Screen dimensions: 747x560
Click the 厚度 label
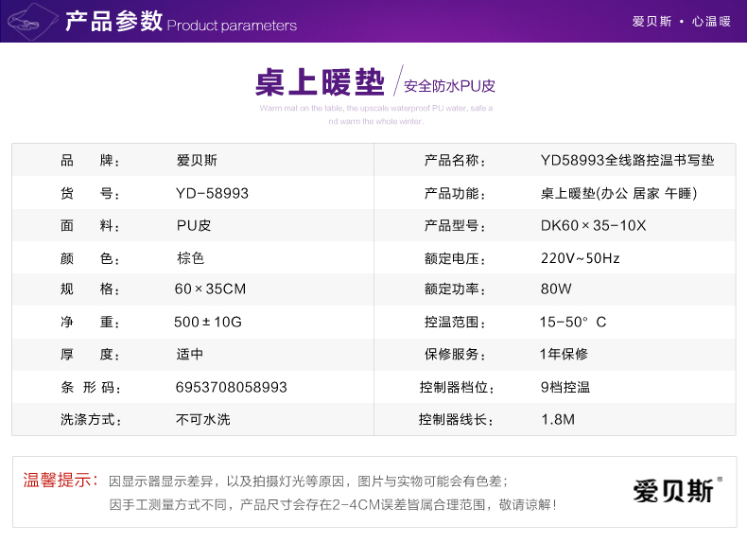click(90, 354)
